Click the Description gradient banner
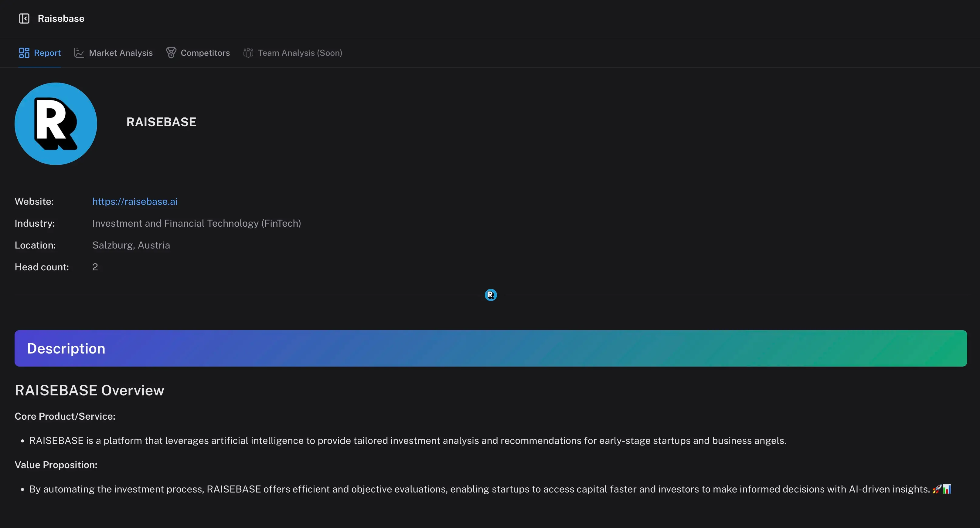 click(490, 348)
